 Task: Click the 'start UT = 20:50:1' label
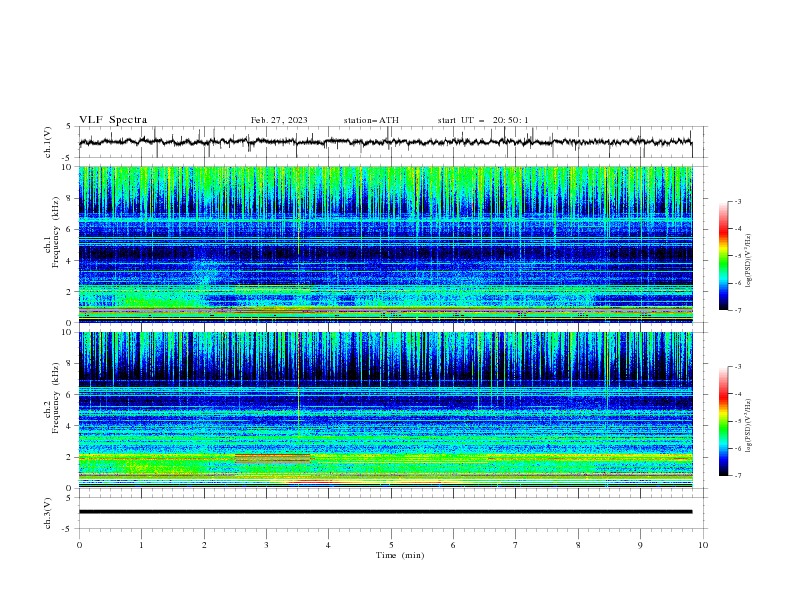(x=483, y=120)
